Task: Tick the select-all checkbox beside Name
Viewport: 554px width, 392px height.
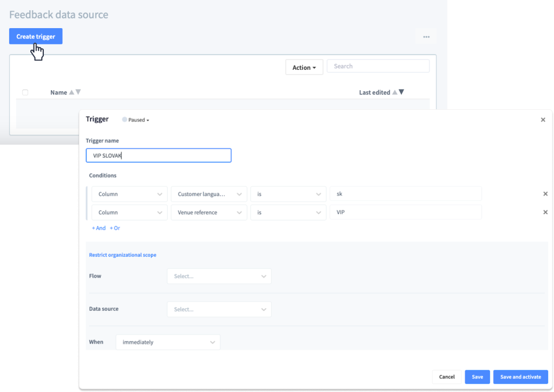Action: (x=25, y=92)
